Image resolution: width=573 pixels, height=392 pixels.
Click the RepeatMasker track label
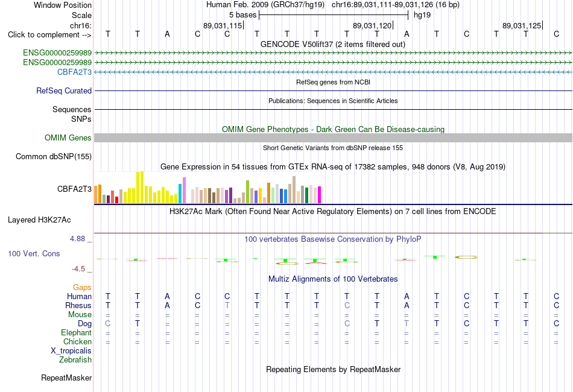[x=66, y=378]
